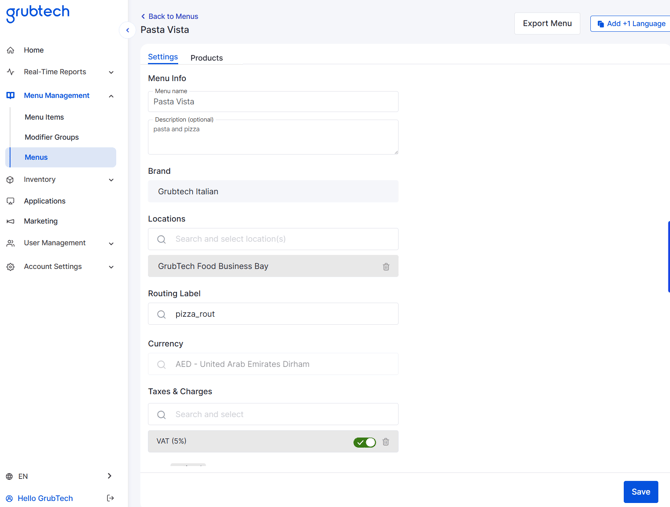Image resolution: width=670 pixels, height=507 pixels.
Task: Click the User Management people icon
Action: 10,243
